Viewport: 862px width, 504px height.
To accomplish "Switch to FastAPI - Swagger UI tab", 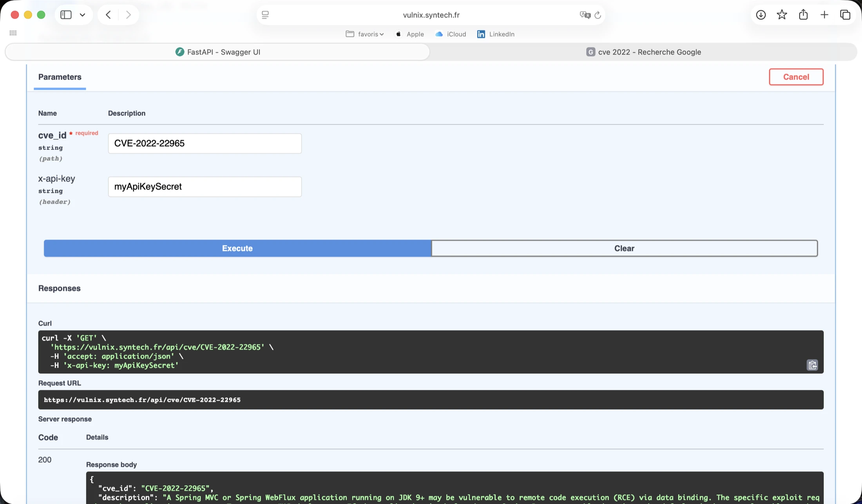I will [217, 52].
